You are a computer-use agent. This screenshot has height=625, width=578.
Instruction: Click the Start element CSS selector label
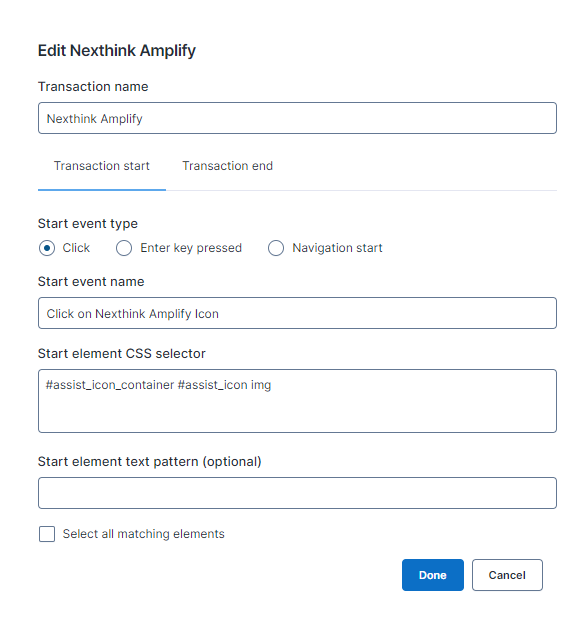tap(122, 354)
